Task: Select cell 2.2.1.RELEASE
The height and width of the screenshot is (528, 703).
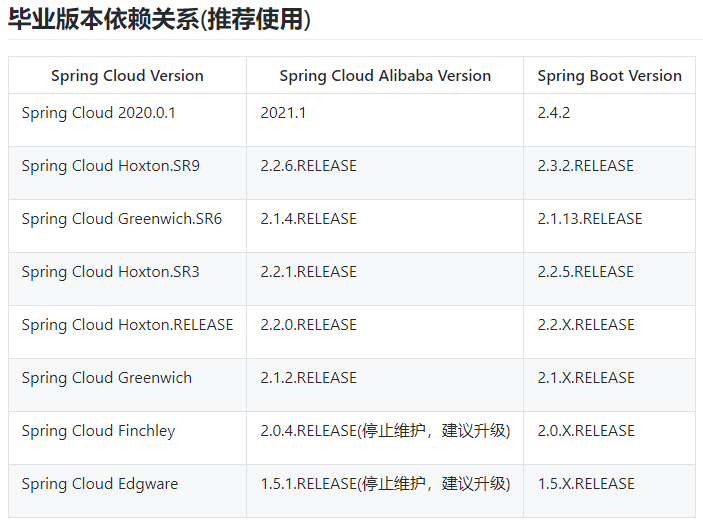Action: (385, 279)
